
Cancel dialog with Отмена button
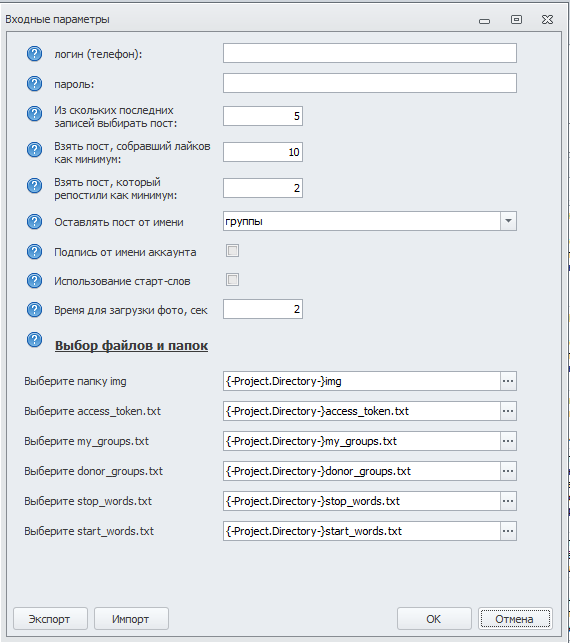(515, 618)
